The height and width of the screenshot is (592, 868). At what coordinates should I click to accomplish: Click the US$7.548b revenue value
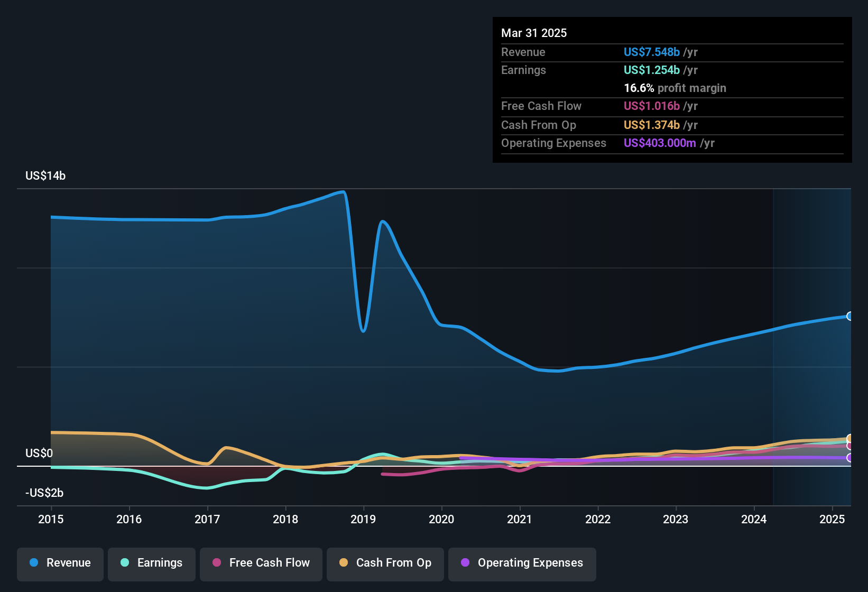652,52
